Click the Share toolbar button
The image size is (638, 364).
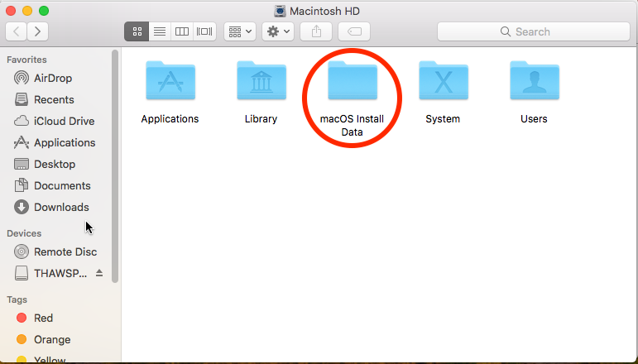(x=316, y=31)
